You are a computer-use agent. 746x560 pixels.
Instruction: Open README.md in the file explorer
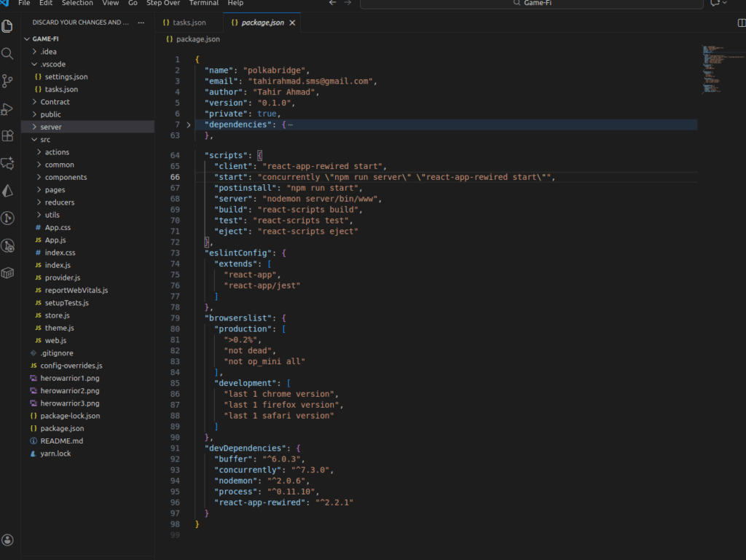(x=61, y=441)
